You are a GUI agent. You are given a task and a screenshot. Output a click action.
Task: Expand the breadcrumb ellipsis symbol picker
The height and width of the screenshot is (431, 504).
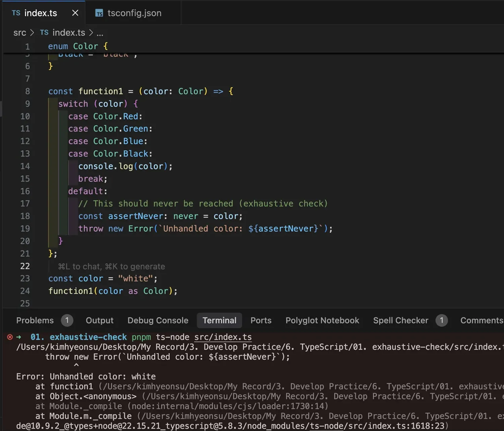100,33
